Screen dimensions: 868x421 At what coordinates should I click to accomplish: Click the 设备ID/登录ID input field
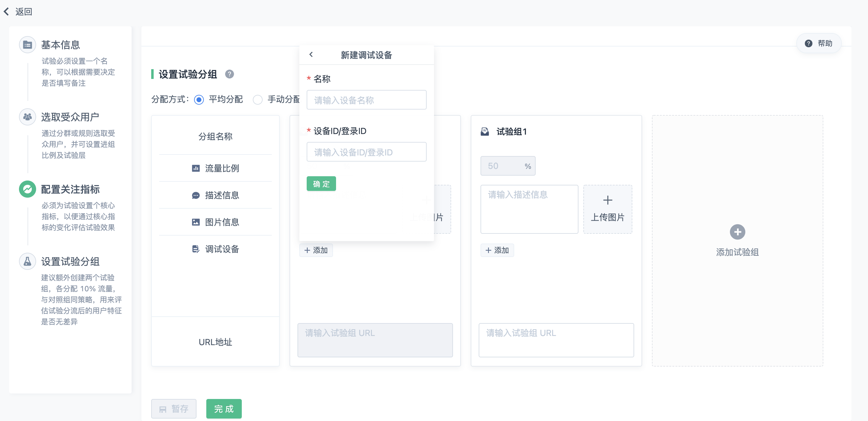(x=366, y=152)
